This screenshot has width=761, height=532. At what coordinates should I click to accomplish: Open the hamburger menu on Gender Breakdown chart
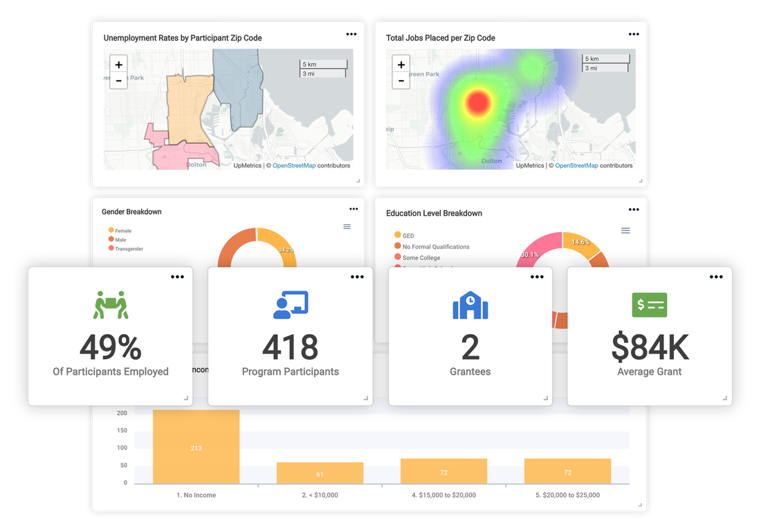point(347,226)
